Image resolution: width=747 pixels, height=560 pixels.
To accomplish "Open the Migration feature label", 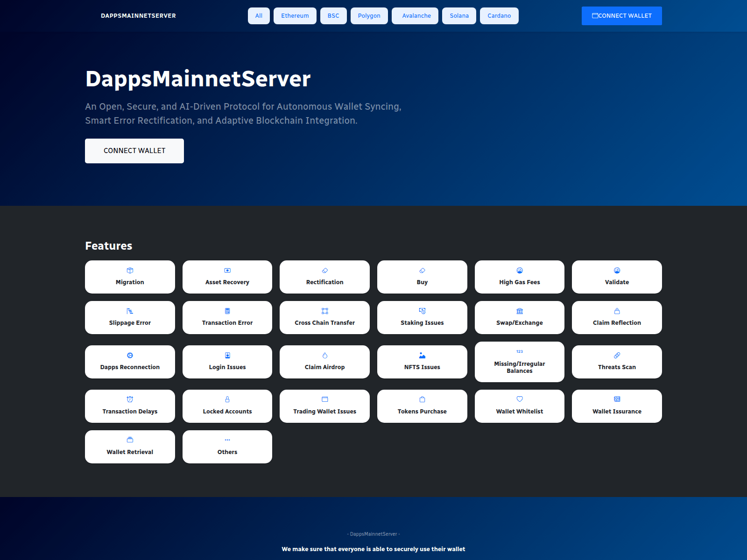I will 130,282.
